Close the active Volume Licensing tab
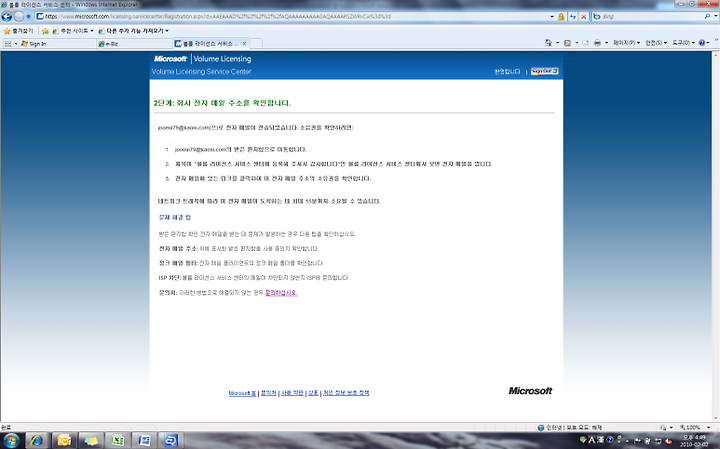The image size is (720, 449). [244, 44]
